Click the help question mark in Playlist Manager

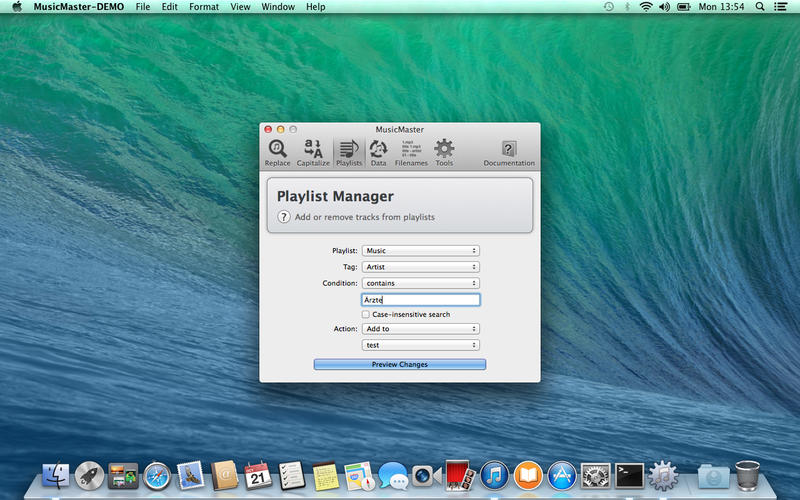pyautogui.click(x=284, y=217)
